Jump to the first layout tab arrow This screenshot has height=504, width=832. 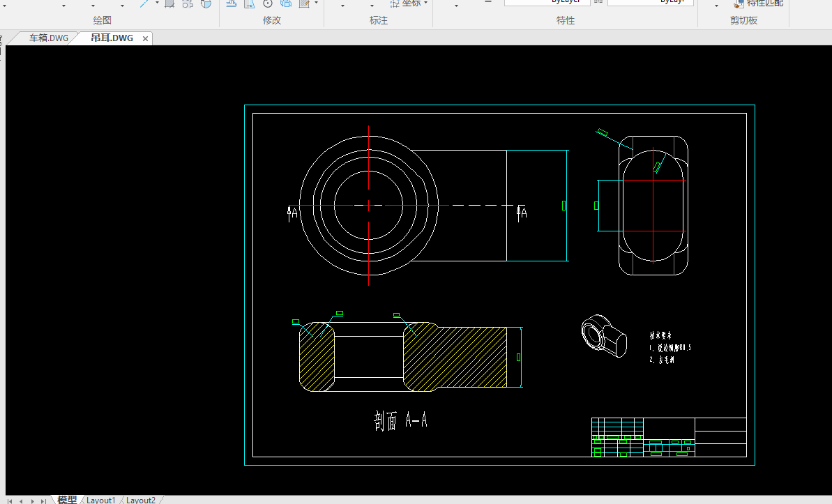[x=9, y=501]
